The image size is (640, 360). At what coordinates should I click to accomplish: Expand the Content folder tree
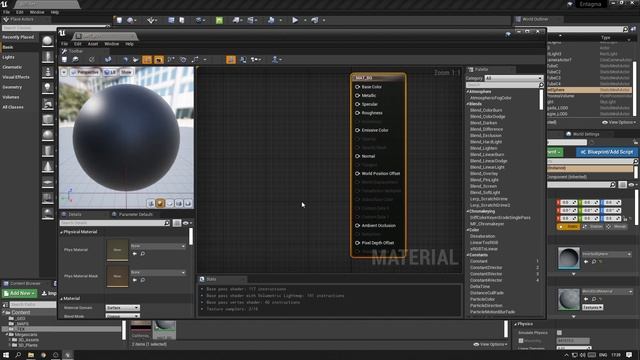pos(4,313)
